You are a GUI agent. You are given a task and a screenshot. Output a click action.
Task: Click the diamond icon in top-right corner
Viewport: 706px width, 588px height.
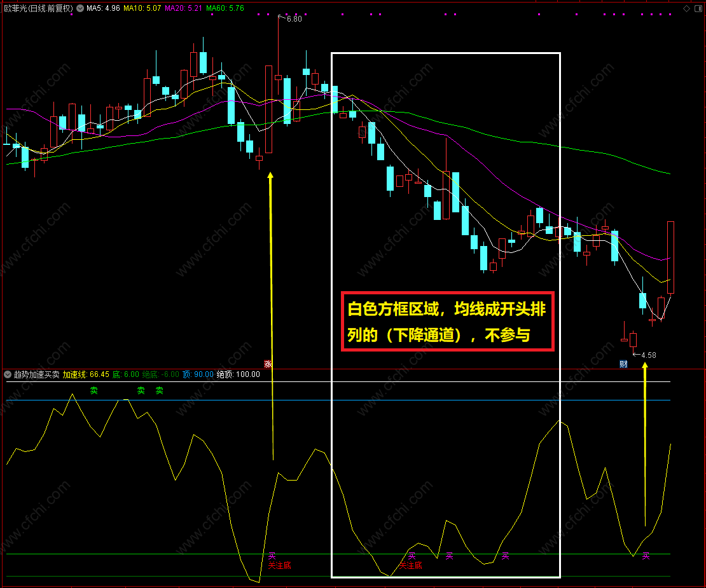point(687,8)
